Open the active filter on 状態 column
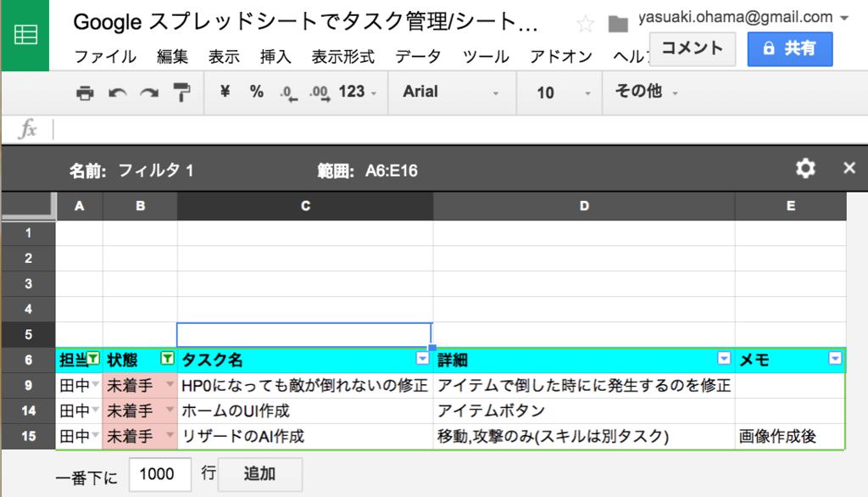The height and width of the screenshot is (497, 868). coord(167,359)
